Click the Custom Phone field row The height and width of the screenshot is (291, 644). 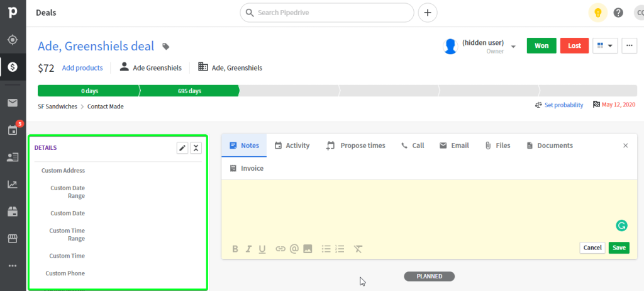(x=118, y=273)
